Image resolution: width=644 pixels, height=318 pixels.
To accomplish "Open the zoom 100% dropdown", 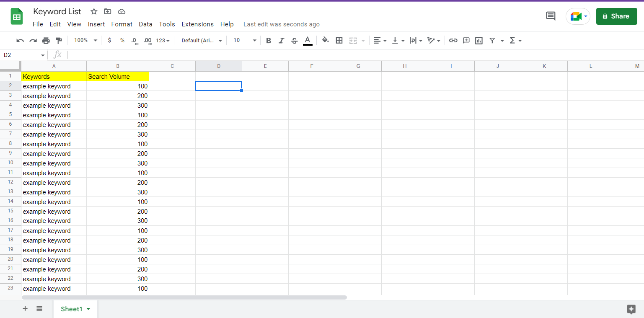I will coord(85,41).
